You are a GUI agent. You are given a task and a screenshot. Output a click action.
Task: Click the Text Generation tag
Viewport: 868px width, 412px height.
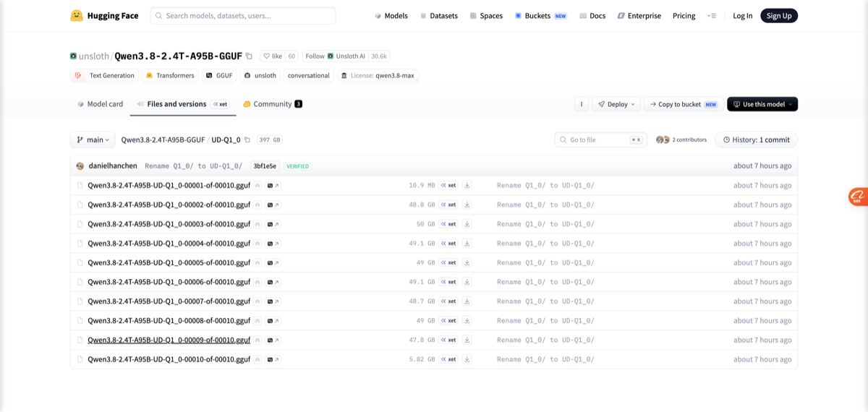click(x=104, y=75)
